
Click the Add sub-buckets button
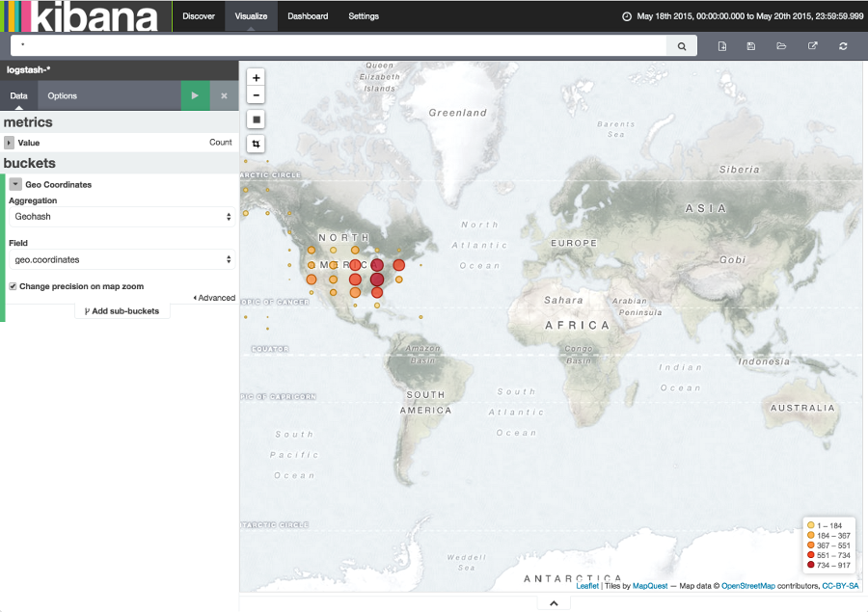[x=122, y=311]
